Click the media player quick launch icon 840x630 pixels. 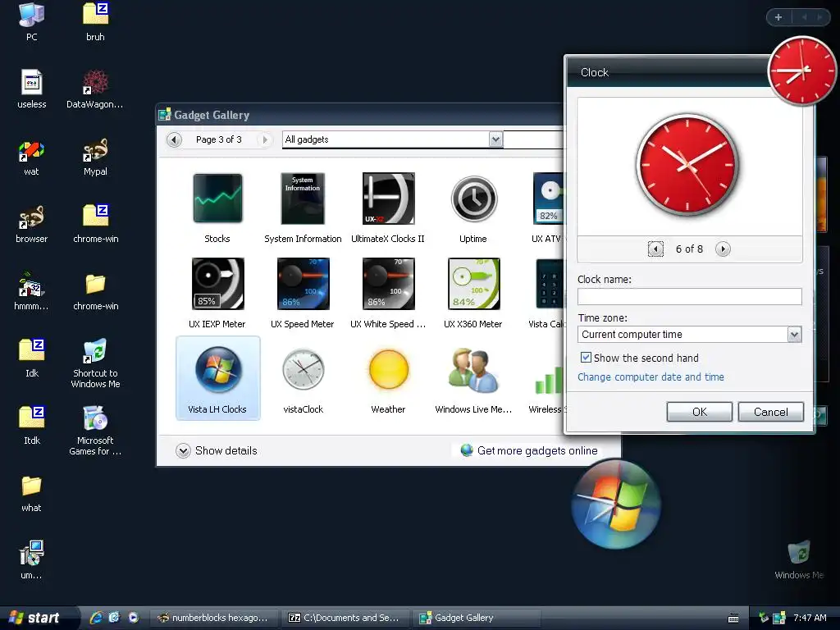(134, 618)
